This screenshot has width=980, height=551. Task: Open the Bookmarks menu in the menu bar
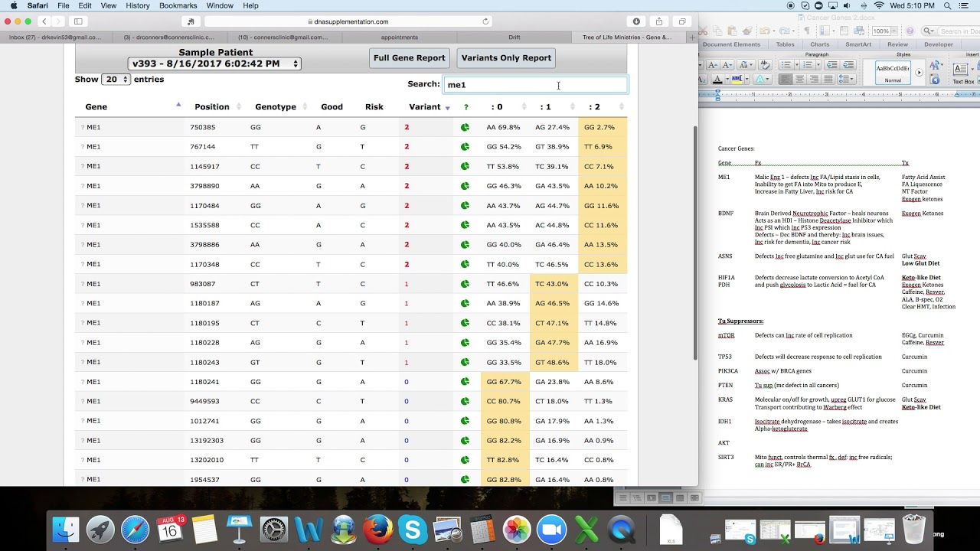click(178, 5)
